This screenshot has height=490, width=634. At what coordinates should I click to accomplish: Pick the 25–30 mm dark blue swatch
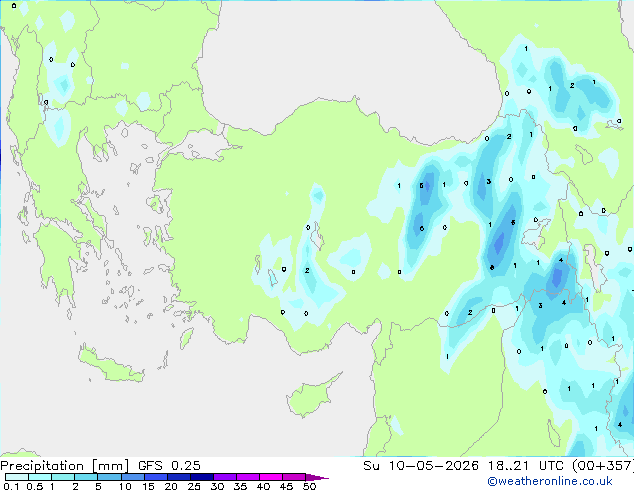click(x=202, y=477)
